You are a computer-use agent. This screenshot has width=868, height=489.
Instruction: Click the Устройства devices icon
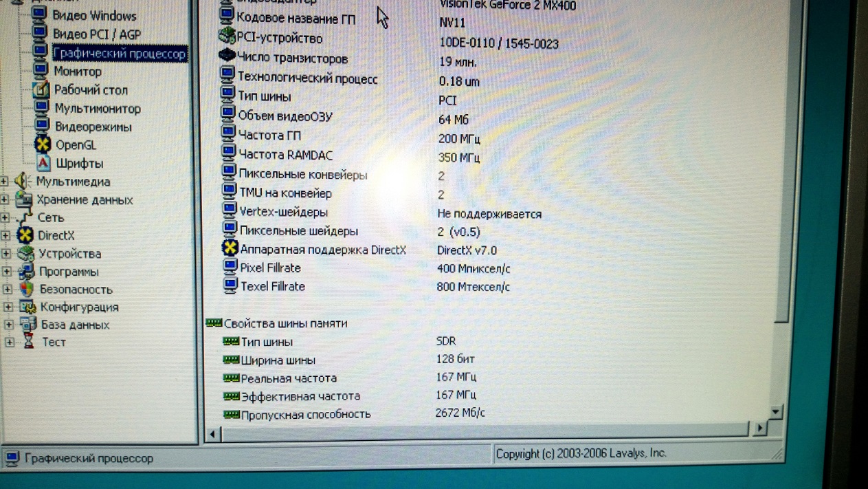[26, 253]
